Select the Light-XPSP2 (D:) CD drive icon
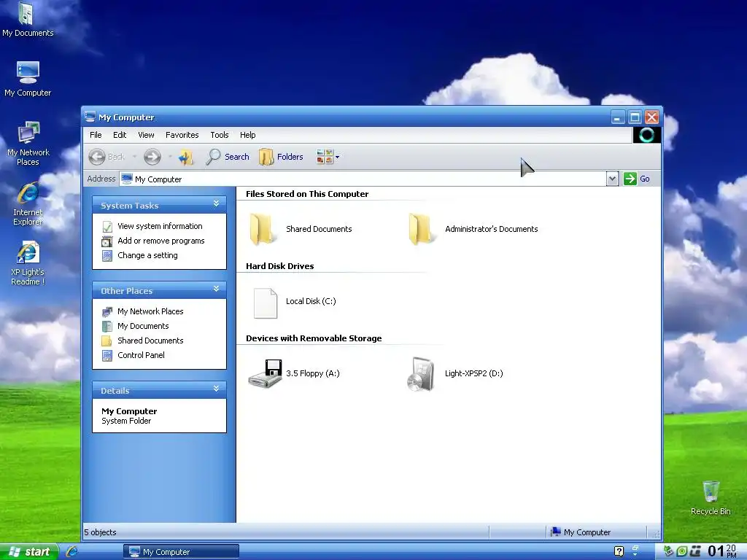Screen dimensions: 747x560 (421, 374)
